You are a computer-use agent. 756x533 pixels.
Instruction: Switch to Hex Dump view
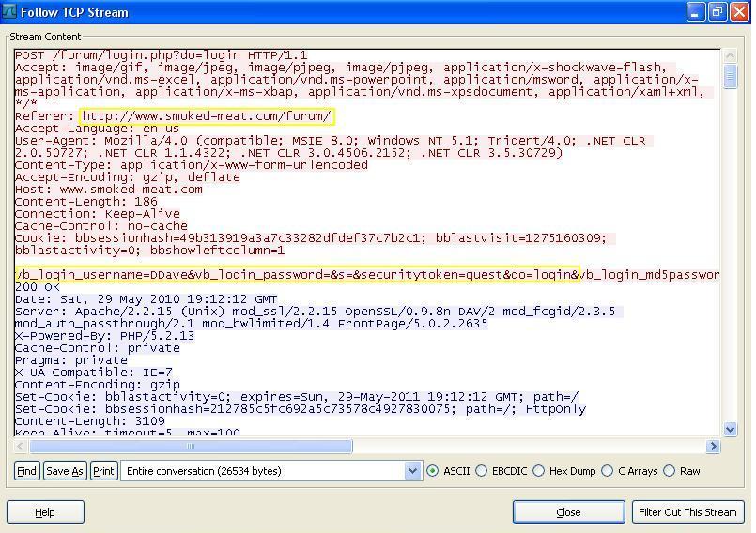539,471
